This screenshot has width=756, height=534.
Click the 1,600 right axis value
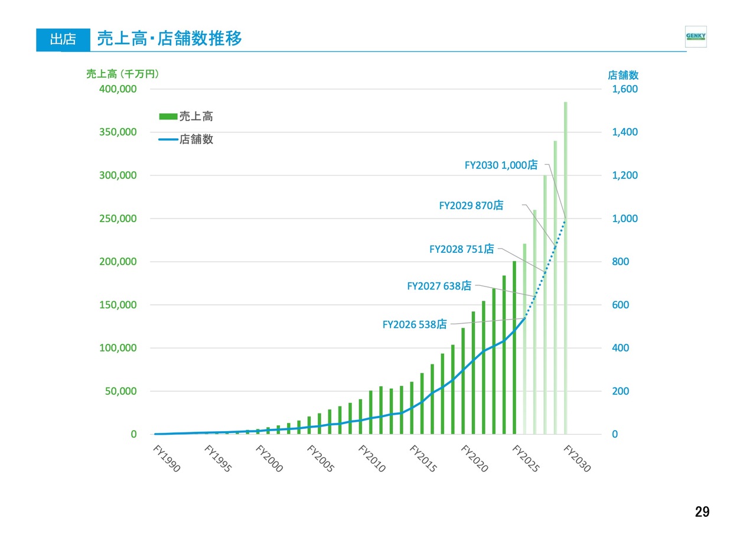point(625,89)
